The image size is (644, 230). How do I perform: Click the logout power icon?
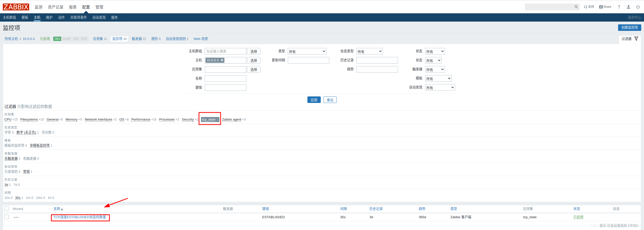tap(638, 7)
